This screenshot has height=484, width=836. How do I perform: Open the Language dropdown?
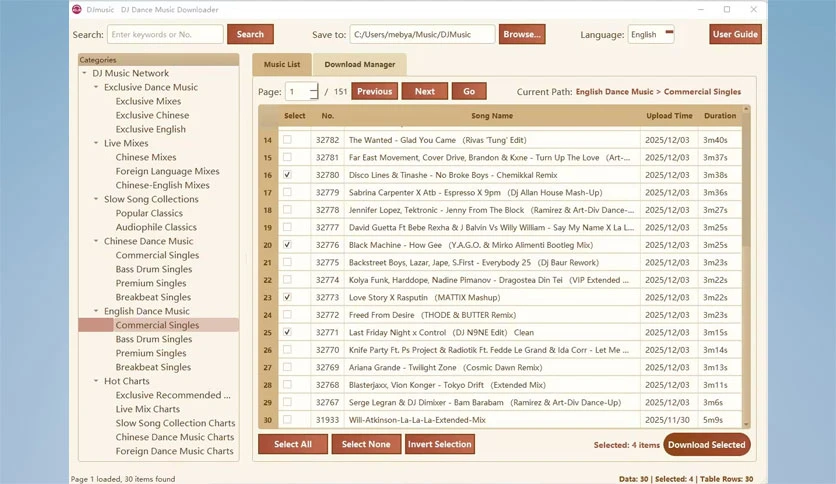point(651,34)
